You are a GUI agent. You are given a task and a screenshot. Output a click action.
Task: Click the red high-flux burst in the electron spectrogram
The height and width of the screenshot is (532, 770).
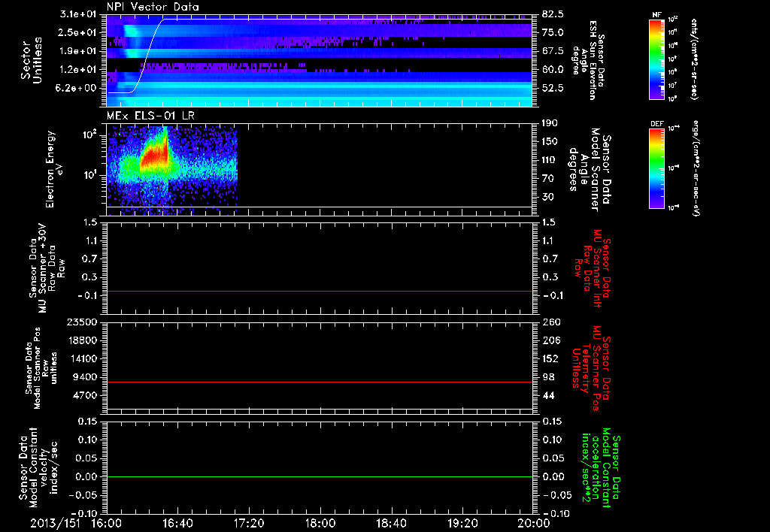point(153,156)
